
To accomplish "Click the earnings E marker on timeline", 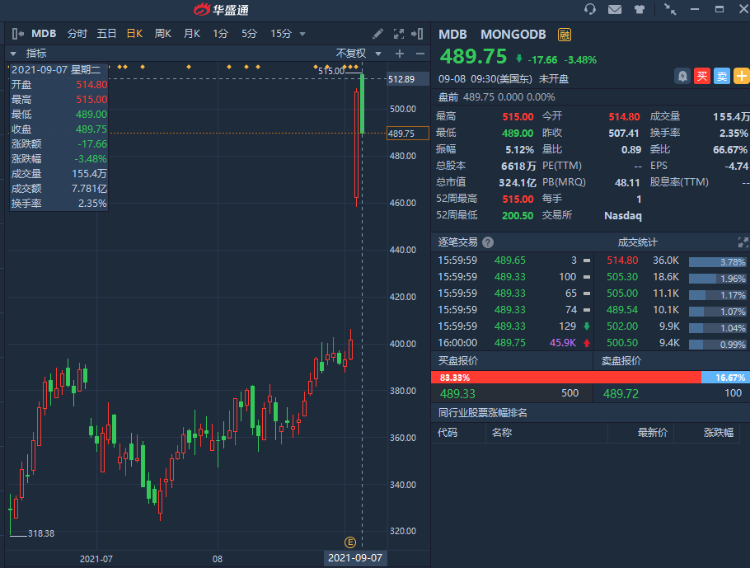I will click(350, 541).
